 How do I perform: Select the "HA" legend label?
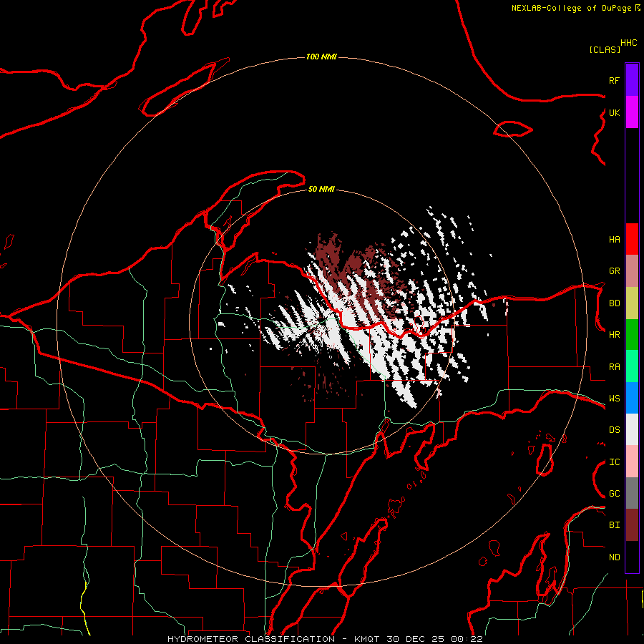click(614, 239)
